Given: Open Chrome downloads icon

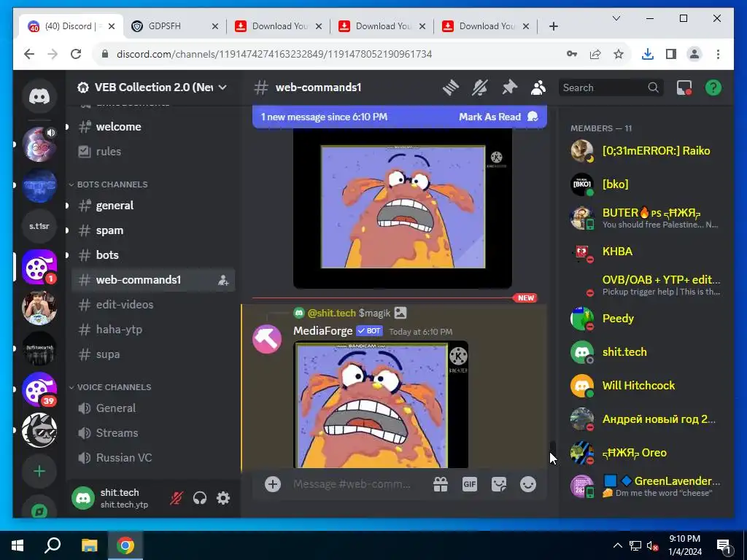Looking at the screenshot, I should (648, 54).
